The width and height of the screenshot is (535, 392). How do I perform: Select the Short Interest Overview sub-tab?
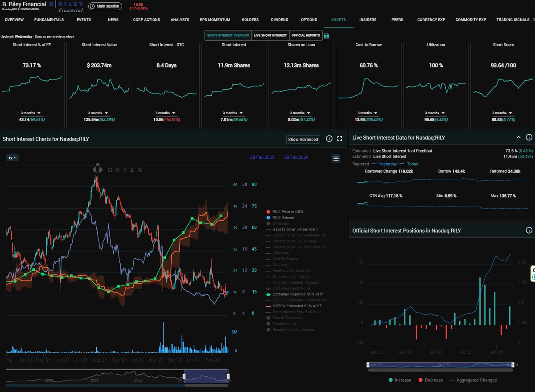coord(228,35)
